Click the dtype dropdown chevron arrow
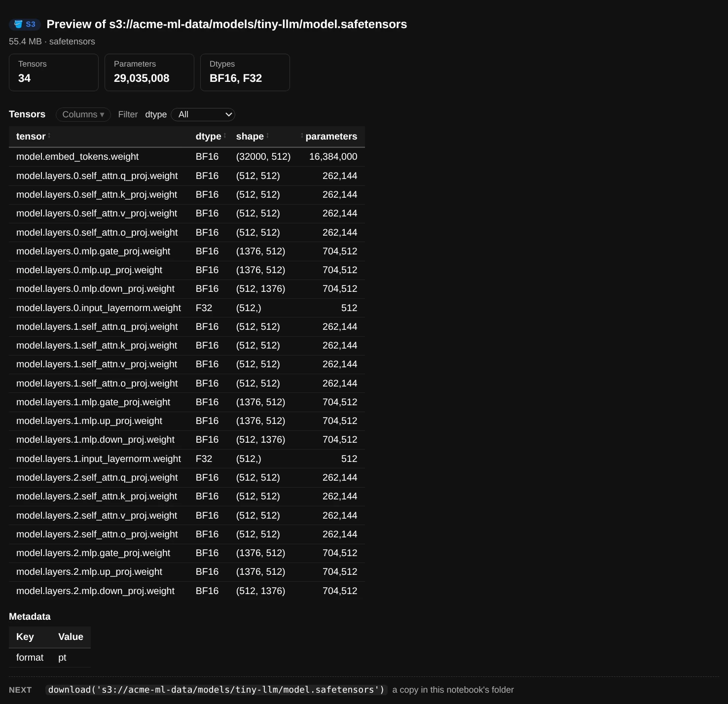 coord(228,114)
